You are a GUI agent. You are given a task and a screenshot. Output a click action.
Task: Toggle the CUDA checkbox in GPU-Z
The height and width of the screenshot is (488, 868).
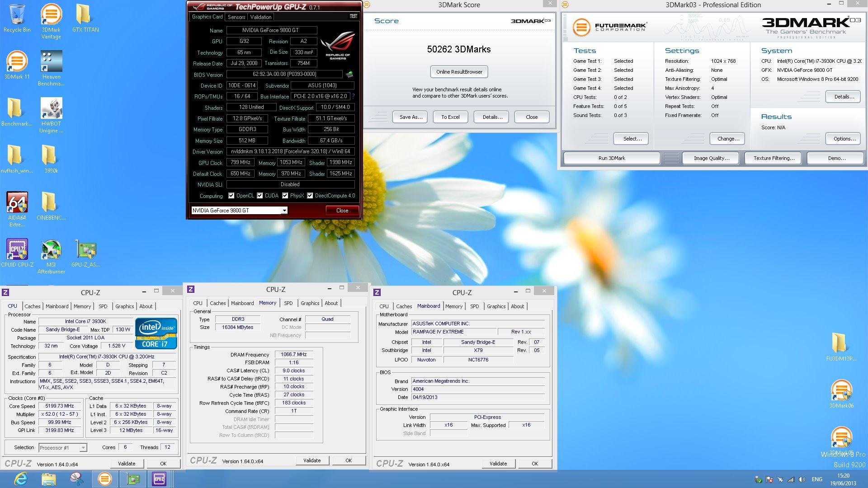tap(259, 196)
